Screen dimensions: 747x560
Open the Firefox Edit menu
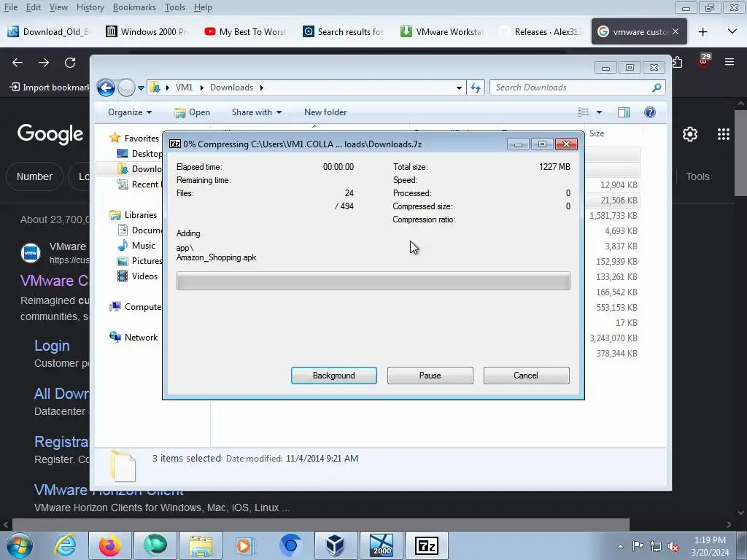point(34,7)
